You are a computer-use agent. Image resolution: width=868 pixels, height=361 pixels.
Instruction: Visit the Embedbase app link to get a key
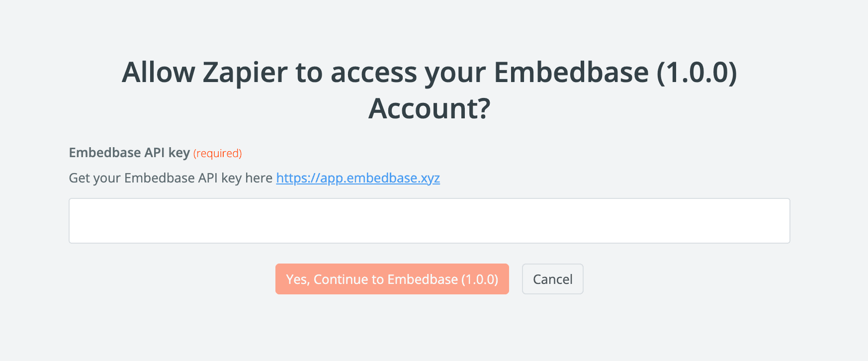click(x=358, y=178)
